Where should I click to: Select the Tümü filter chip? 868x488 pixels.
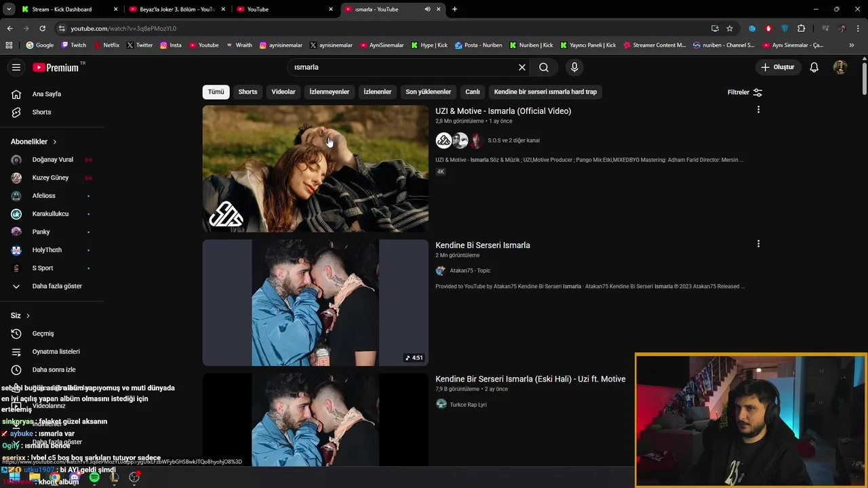(216, 92)
